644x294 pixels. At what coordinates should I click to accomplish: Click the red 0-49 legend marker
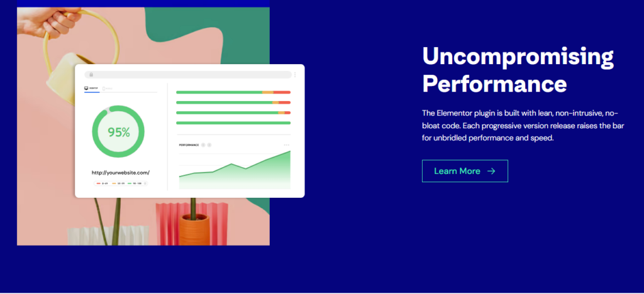[99, 183]
